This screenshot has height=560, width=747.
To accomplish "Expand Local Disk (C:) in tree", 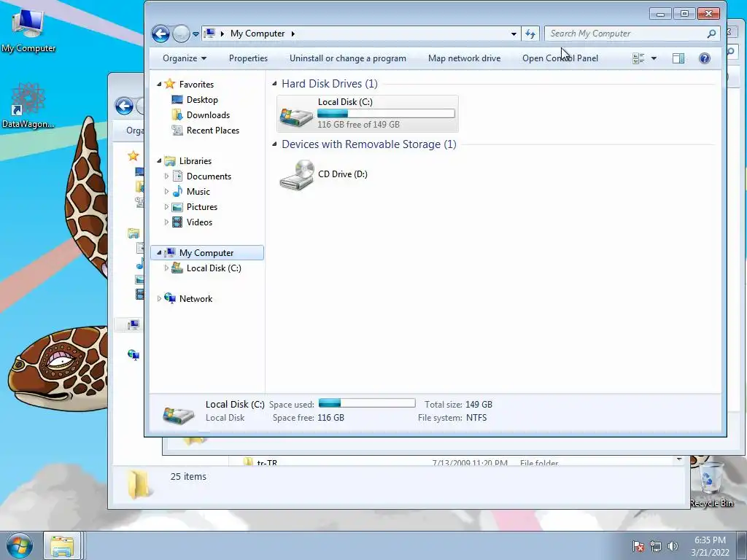I will [x=166, y=268].
